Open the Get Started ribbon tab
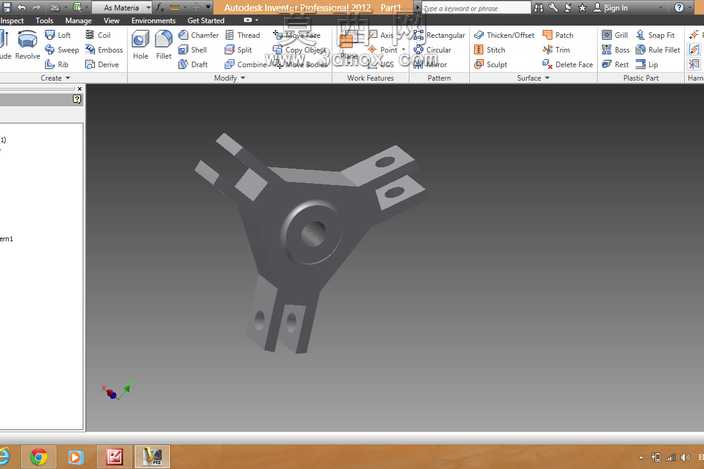704x469 pixels. coord(206,21)
